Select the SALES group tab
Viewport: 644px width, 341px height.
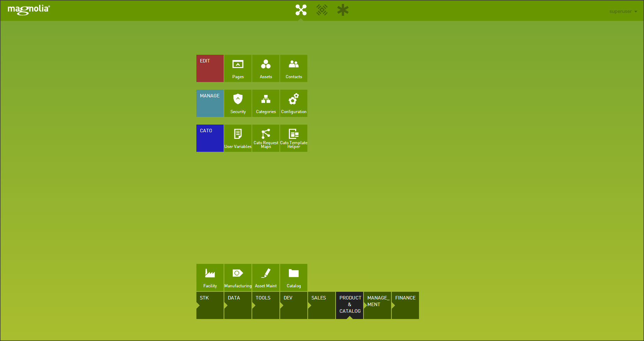pyautogui.click(x=321, y=305)
